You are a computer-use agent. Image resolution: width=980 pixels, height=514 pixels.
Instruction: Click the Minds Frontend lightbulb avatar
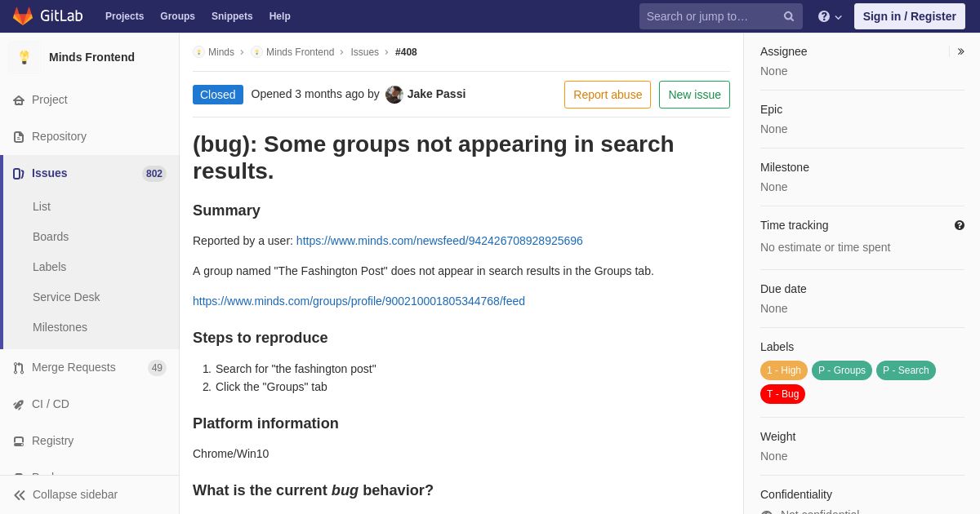point(24,57)
